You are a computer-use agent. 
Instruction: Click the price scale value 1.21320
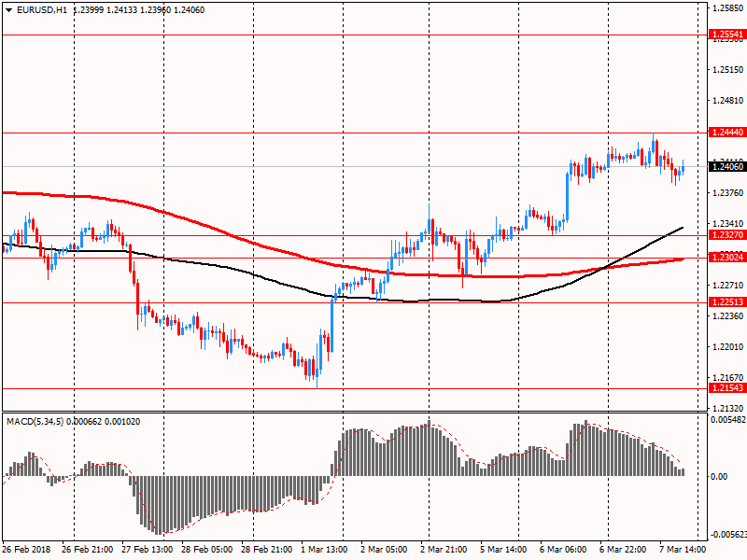click(x=728, y=409)
